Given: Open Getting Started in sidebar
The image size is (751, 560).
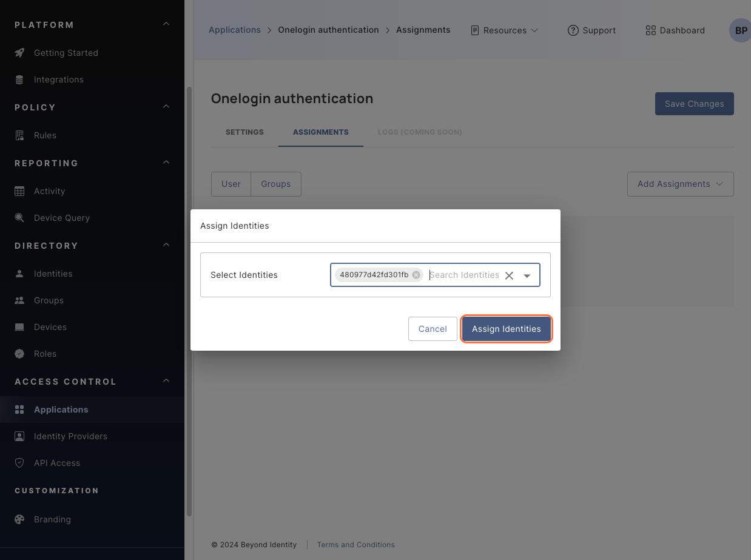Looking at the screenshot, I should pyautogui.click(x=92, y=53).
